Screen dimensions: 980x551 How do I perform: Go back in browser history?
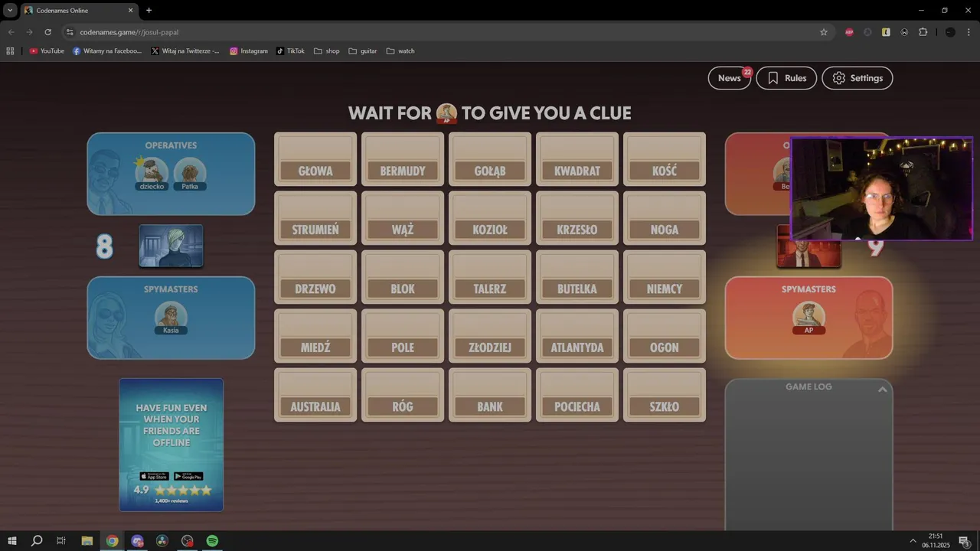[x=11, y=32]
